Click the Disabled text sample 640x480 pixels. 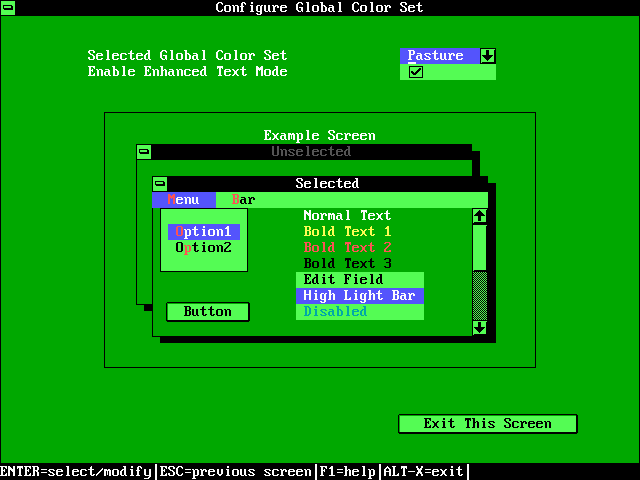coord(335,312)
